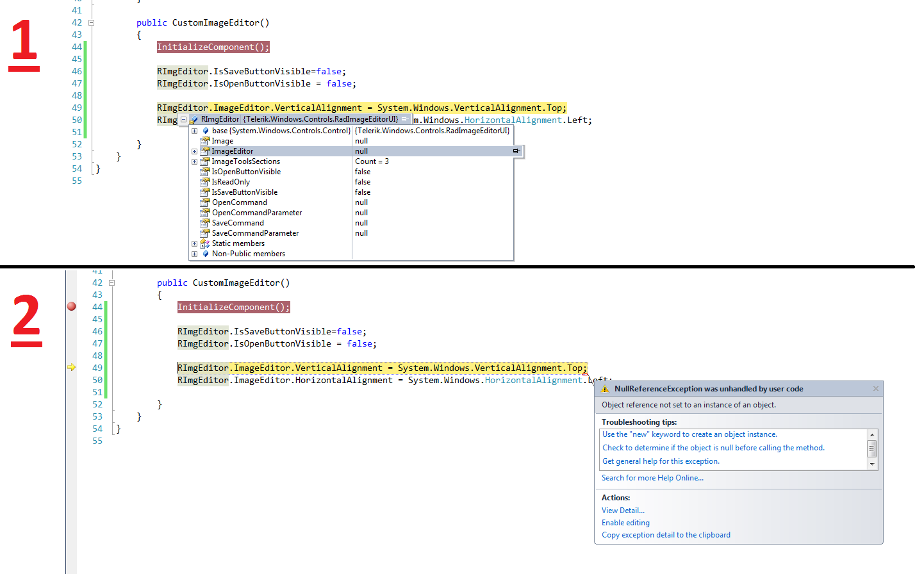Open 'Get general help for this exception' link
Viewport: 924px width, 574px height.
point(661,461)
